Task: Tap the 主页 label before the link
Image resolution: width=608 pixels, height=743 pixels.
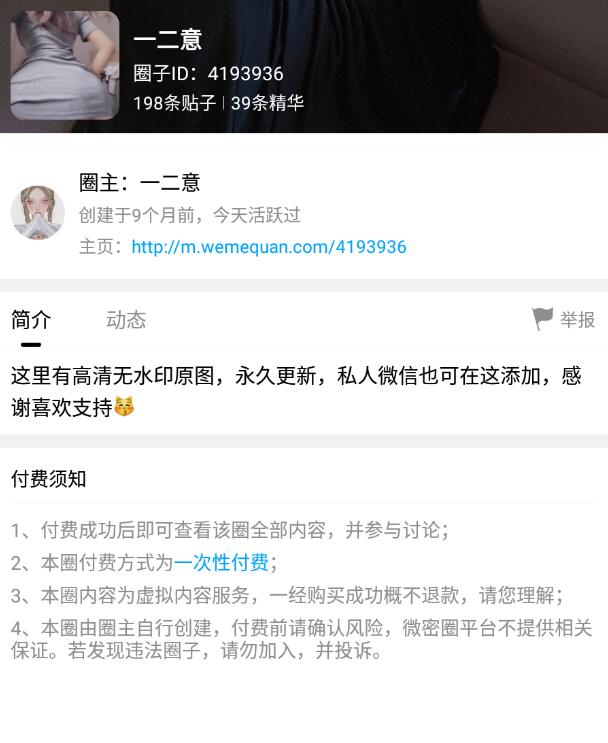Action: [100, 247]
